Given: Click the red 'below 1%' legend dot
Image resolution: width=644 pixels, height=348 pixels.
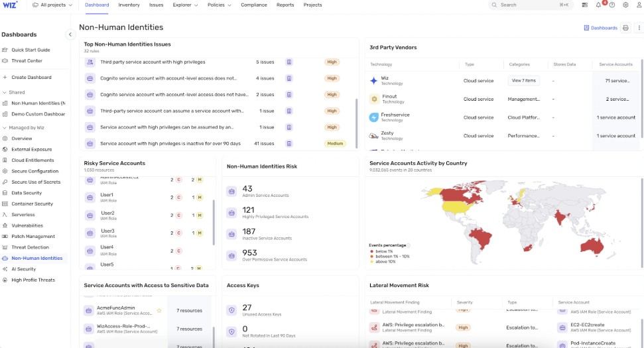Looking at the screenshot, I should (371, 251).
